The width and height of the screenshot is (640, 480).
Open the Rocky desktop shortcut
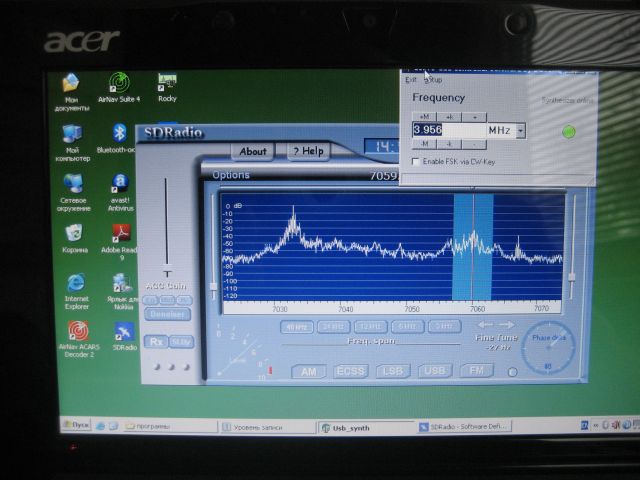click(x=167, y=87)
